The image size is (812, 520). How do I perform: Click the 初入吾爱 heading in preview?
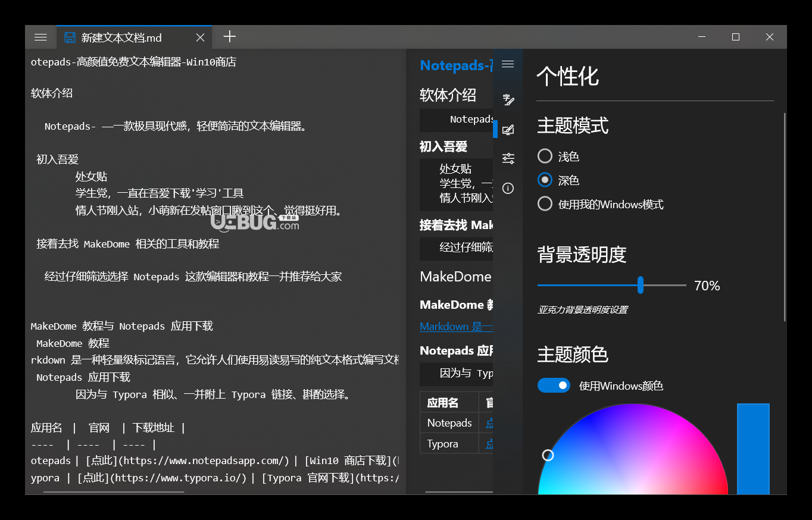pos(444,146)
